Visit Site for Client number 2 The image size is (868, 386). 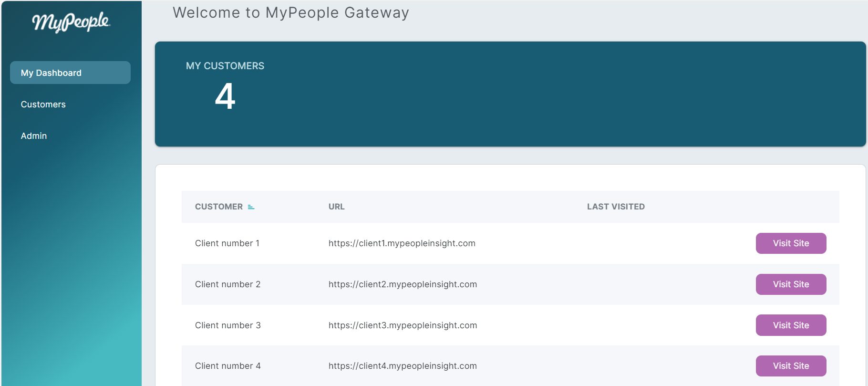click(791, 284)
